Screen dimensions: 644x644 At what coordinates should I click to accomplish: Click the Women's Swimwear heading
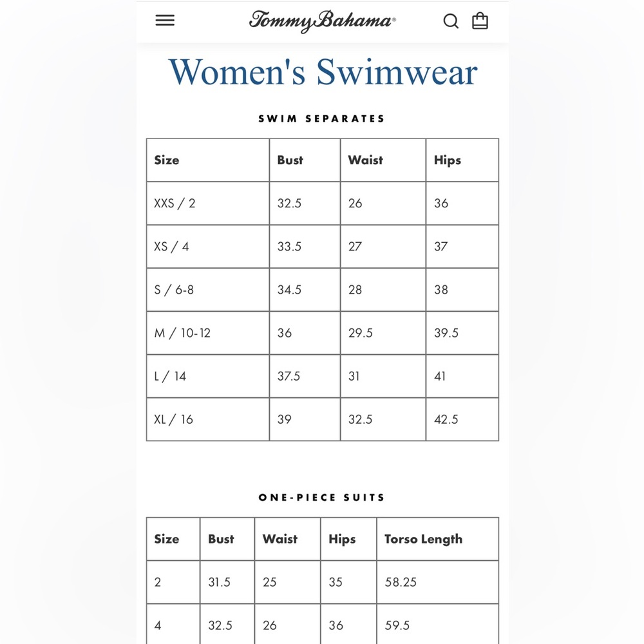click(x=323, y=72)
